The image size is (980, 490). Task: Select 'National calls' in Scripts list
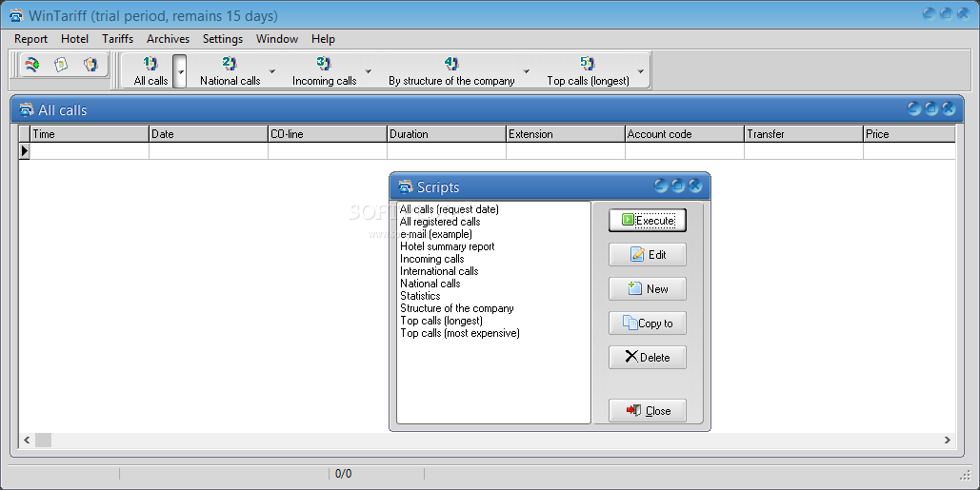coord(430,284)
